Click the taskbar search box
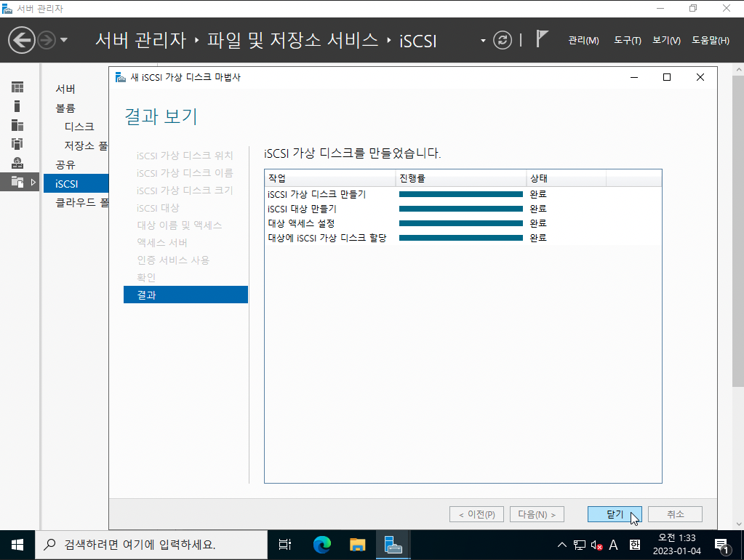Image resolution: width=744 pixels, height=560 pixels. [151, 545]
